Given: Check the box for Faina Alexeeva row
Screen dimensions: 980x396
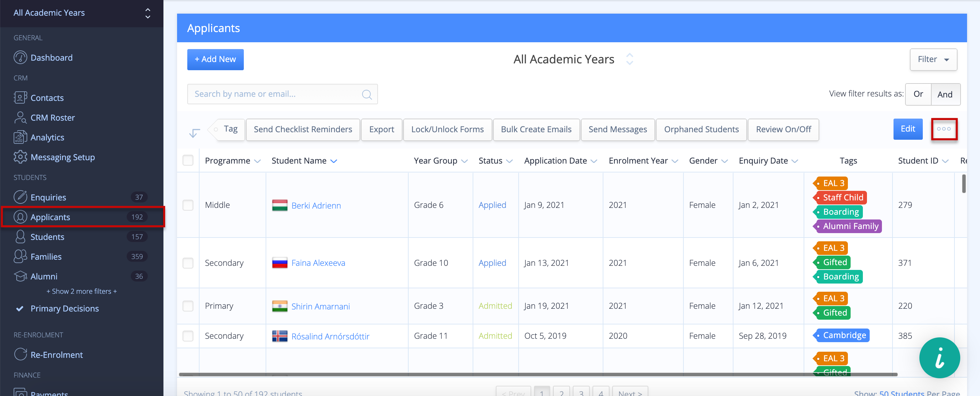Looking at the screenshot, I should coord(188,263).
